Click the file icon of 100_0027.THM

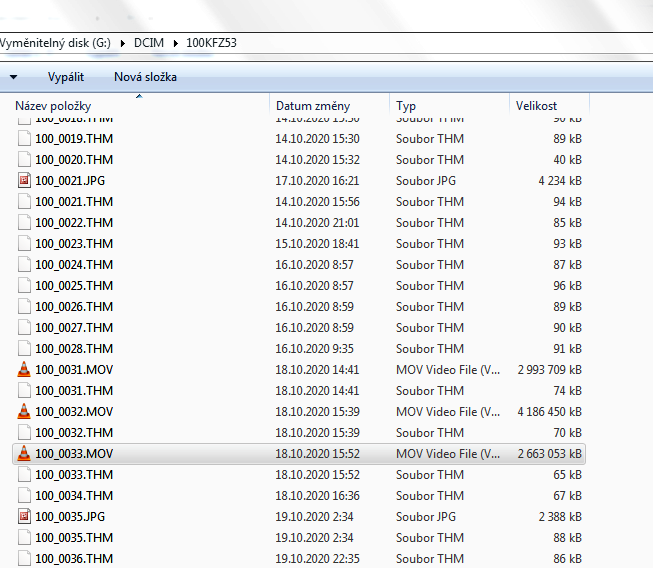click(x=24, y=327)
